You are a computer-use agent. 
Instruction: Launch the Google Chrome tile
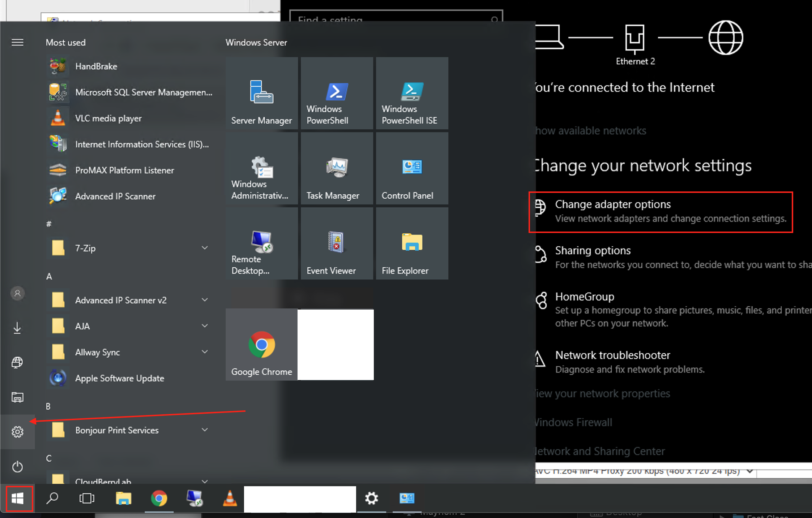(x=262, y=344)
